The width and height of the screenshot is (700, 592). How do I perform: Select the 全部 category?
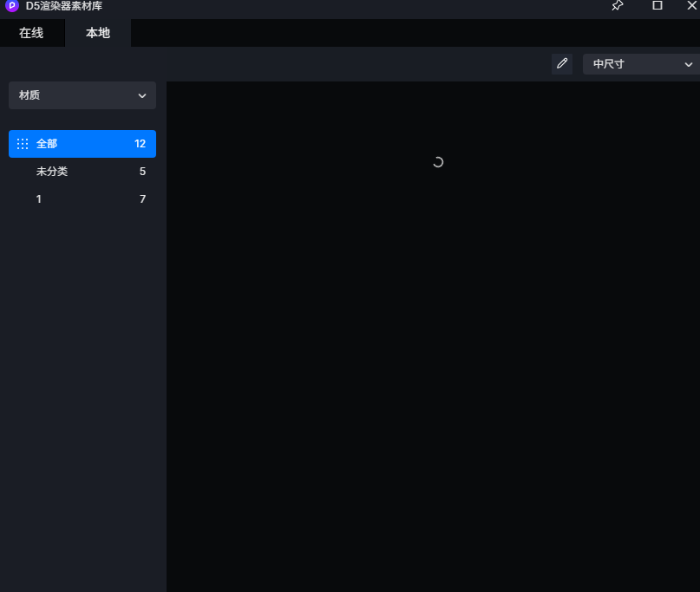[47, 144]
